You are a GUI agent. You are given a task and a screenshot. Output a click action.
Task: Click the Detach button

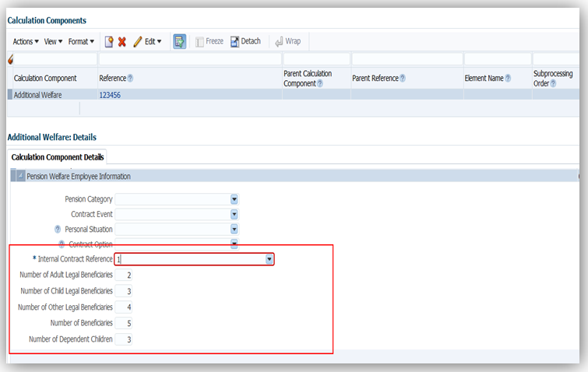pyautogui.click(x=245, y=41)
